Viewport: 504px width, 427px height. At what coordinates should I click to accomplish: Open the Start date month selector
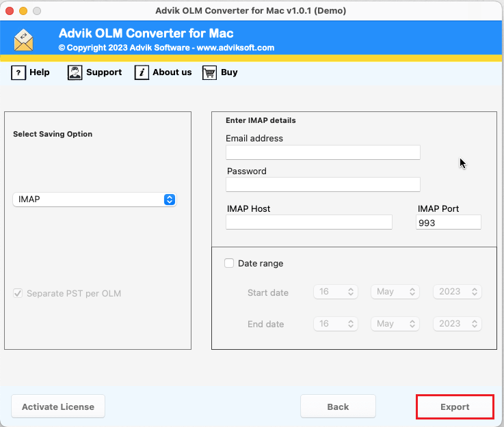pyautogui.click(x=395, y=292)
